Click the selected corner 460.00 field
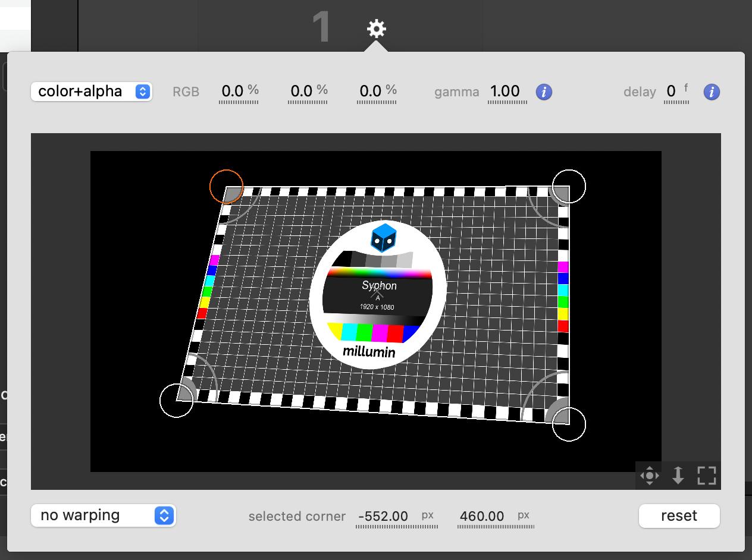The image size is (752, 560). point(482,516)
